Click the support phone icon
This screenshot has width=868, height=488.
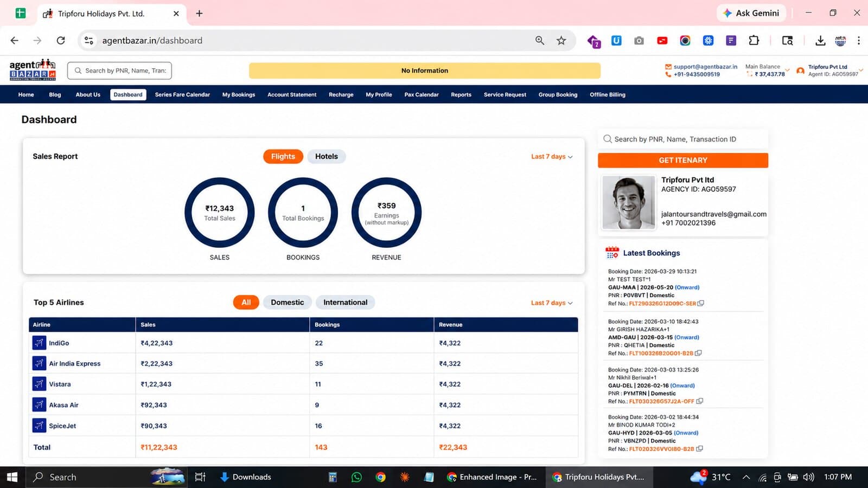(668, 74)
